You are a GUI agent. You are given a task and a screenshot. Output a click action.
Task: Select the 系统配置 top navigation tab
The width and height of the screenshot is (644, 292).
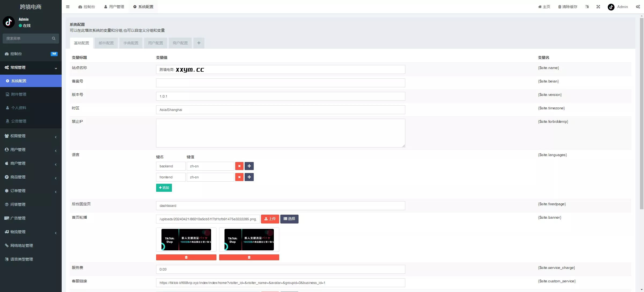143,7
